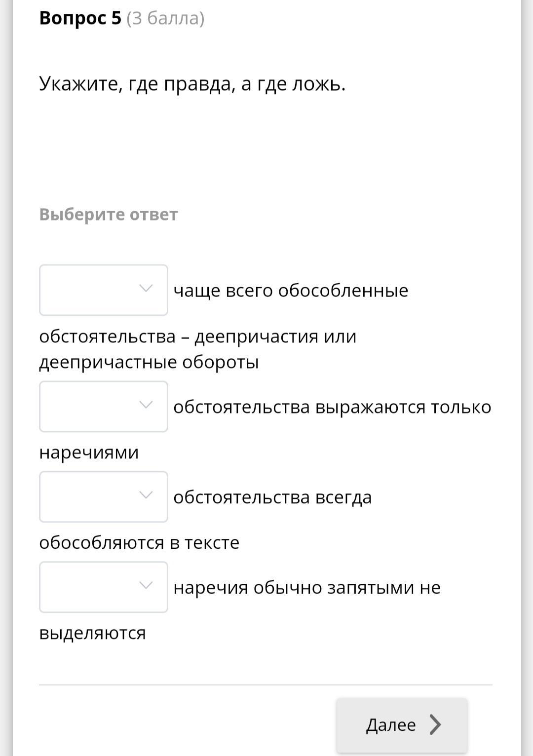Click text 'обстоятельства – деепричастия или'
This screenshot has height=756, width=533.
[x=197, y=337]
